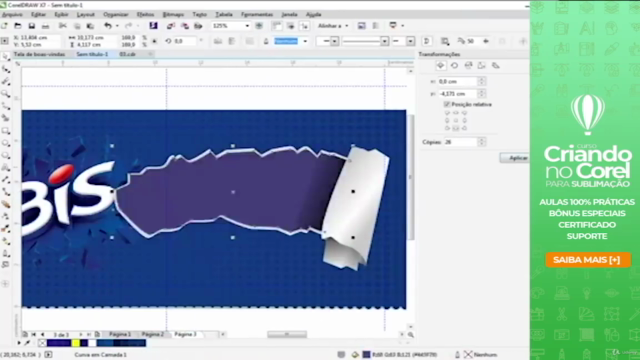Open the Arquivo menu
640x360 pixels.
pyautogui.click(x=12, y=14)
